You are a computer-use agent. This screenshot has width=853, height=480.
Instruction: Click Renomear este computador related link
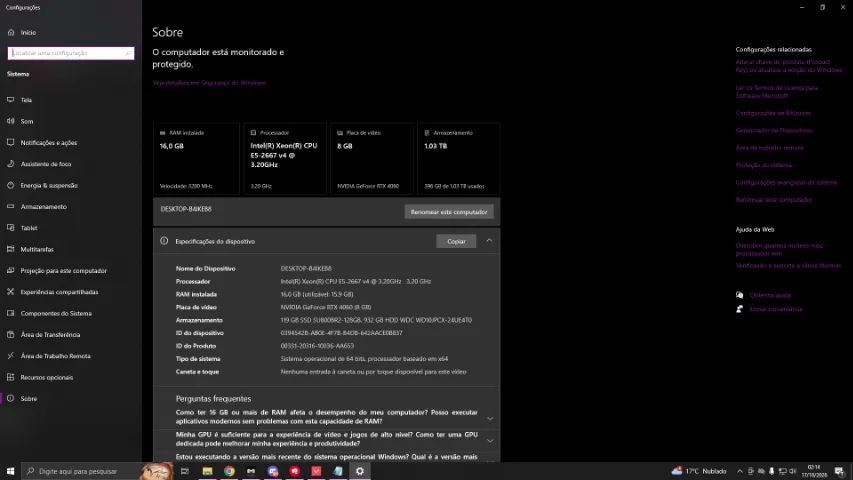tap(774, 200)
